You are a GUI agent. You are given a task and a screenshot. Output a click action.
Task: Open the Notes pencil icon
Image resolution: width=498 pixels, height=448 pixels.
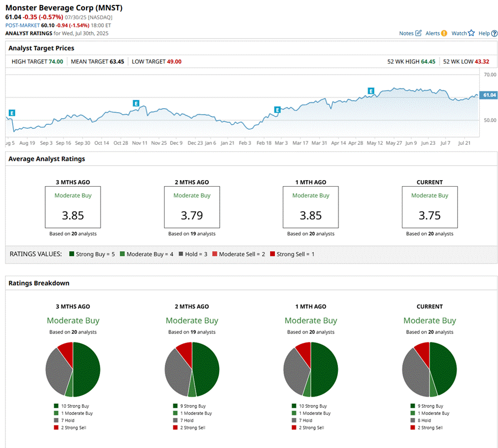(x=418, y=33)
